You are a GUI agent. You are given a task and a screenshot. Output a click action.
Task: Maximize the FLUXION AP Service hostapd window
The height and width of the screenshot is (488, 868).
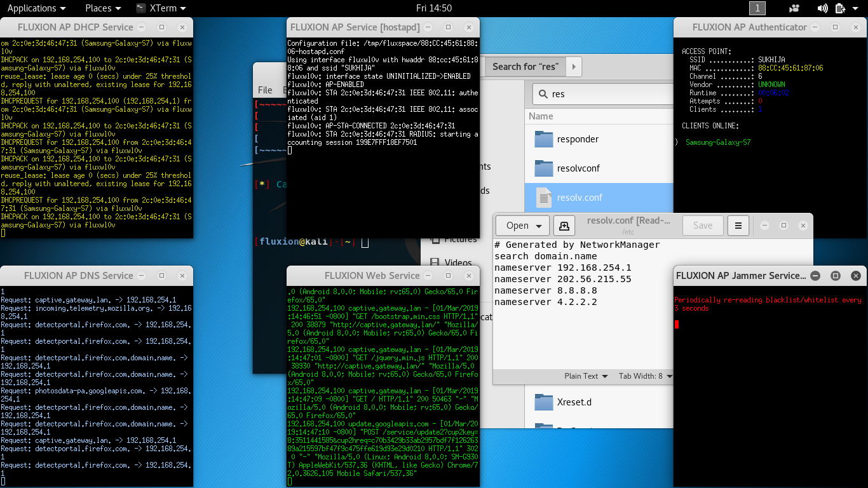[449, 27]
